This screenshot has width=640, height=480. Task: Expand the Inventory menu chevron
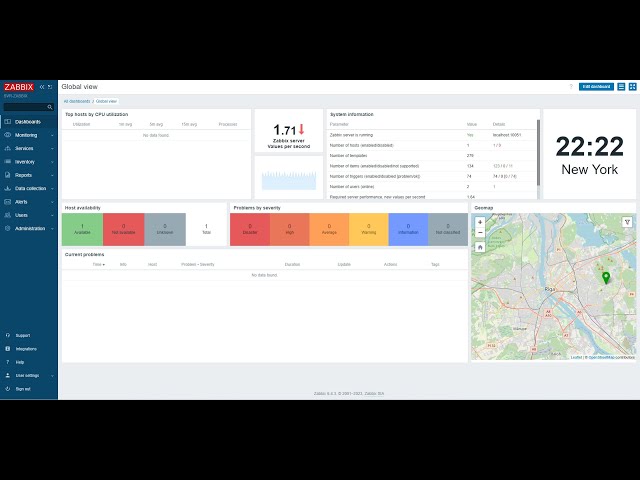tap(52, 162)
